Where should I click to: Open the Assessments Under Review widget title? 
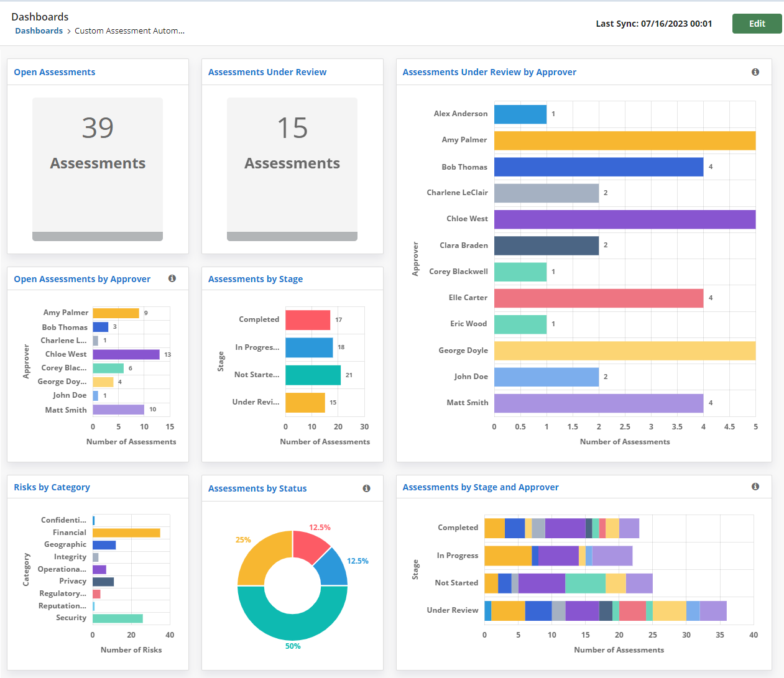pos(267,72)
